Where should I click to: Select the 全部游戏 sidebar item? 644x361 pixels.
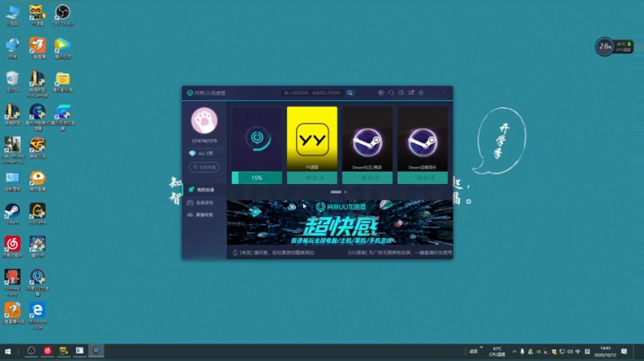[x=204, y=203]
